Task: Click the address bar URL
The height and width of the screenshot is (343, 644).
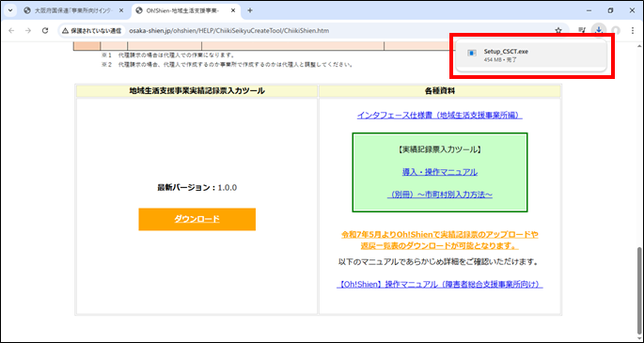Action: click(228, 30)
